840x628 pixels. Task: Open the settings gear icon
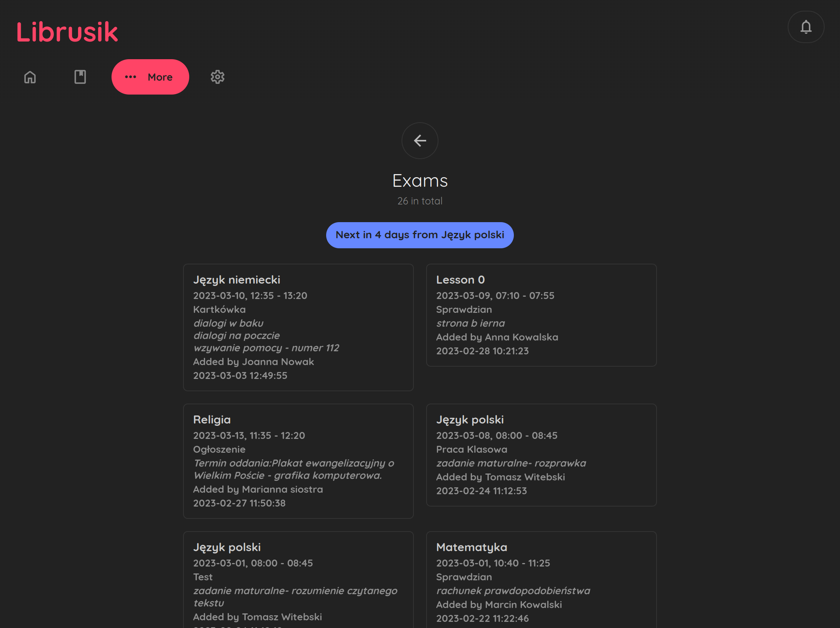[x=217, y=77]
